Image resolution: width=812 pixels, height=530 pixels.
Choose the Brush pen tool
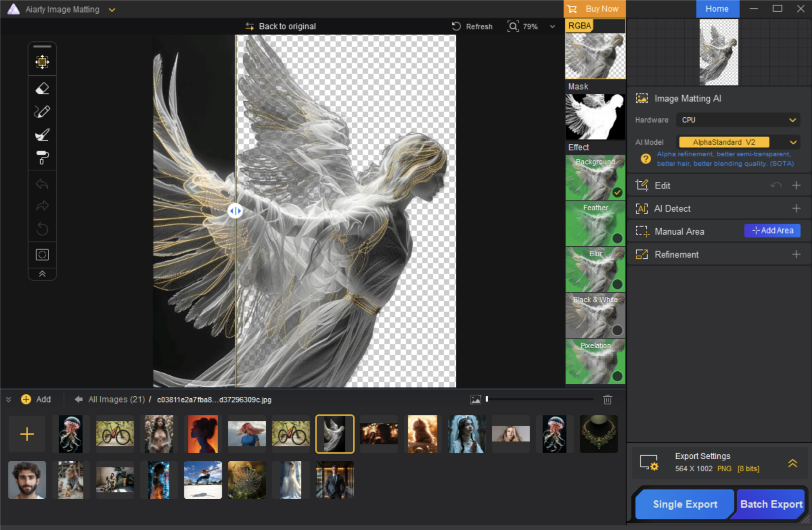(x=42, y=112)
